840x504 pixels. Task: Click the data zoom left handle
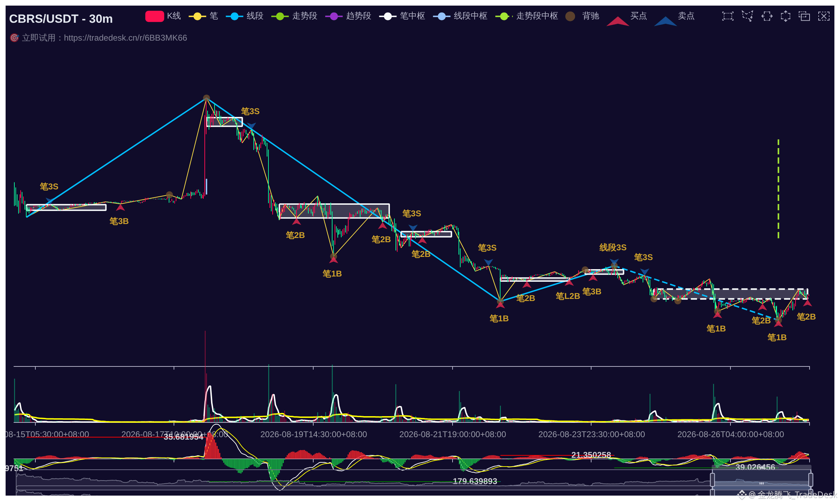click(712, 479)
